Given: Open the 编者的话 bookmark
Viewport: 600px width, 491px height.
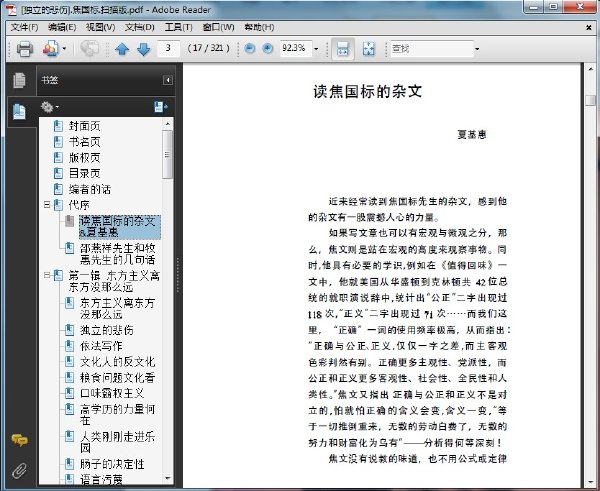Looking at the screenshot, I should click(x=90, y=189).
